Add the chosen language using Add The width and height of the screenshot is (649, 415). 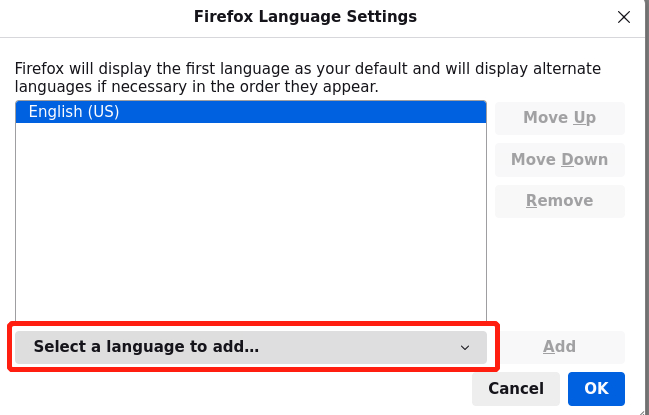(x=559, y=347)
